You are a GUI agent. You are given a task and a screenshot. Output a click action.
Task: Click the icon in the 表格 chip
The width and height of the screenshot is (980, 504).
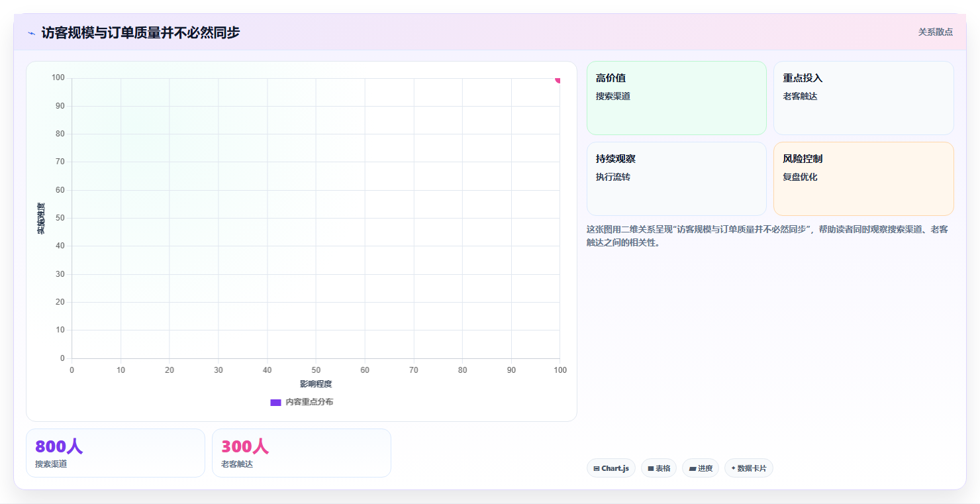pyautogui.click(x=651, y=468)
